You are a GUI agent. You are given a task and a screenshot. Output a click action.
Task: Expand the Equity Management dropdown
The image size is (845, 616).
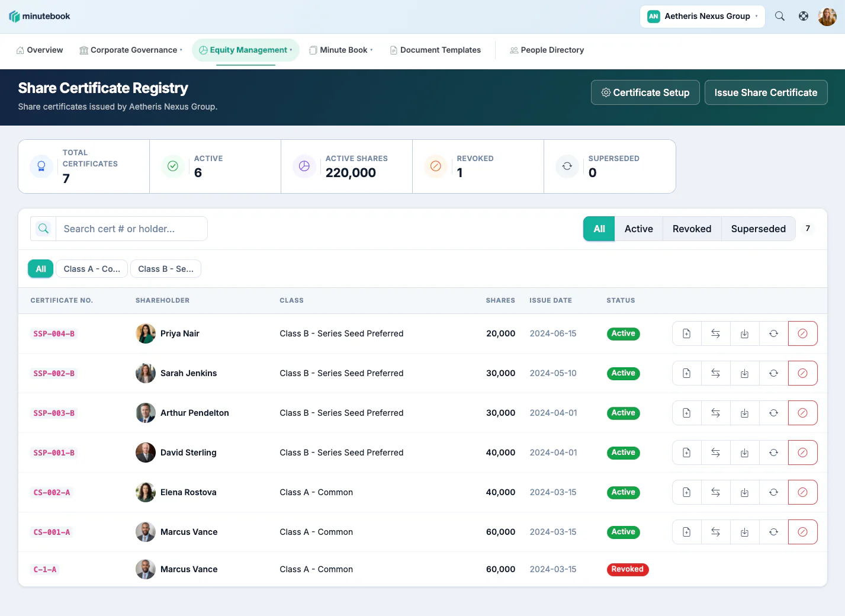point(246,50)
